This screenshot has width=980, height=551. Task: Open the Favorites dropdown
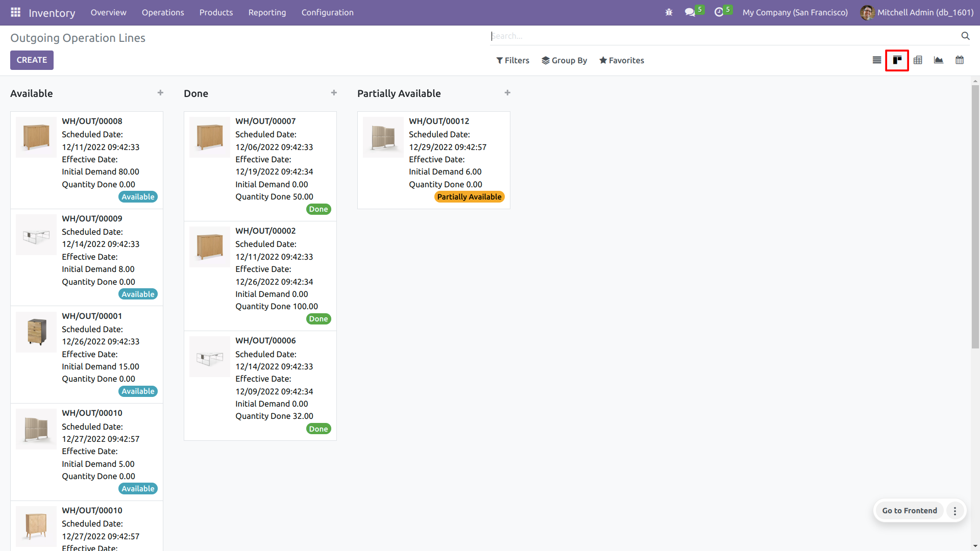tap(621, 60)
